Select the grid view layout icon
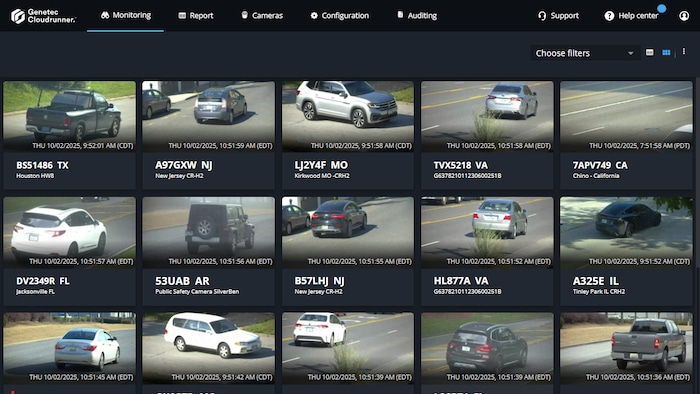 (666, 53)
